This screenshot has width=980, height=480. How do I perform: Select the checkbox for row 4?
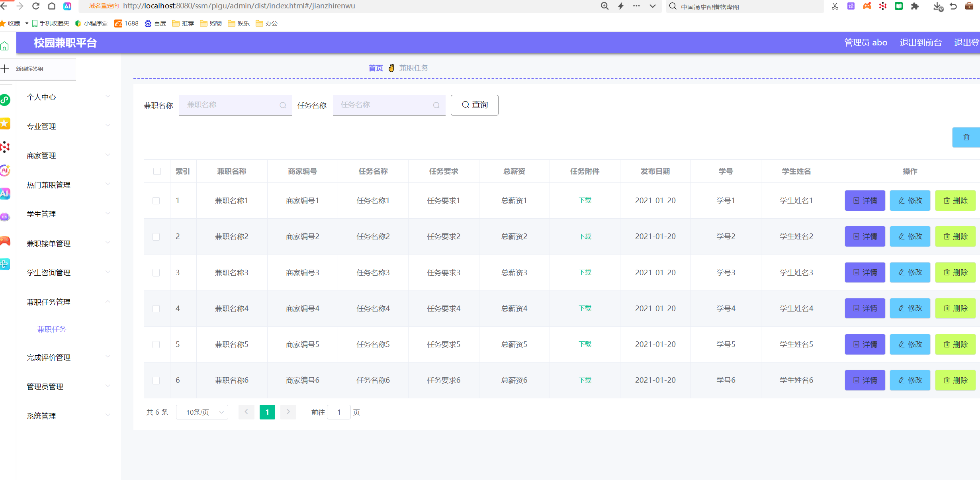[x=156, y=309]
